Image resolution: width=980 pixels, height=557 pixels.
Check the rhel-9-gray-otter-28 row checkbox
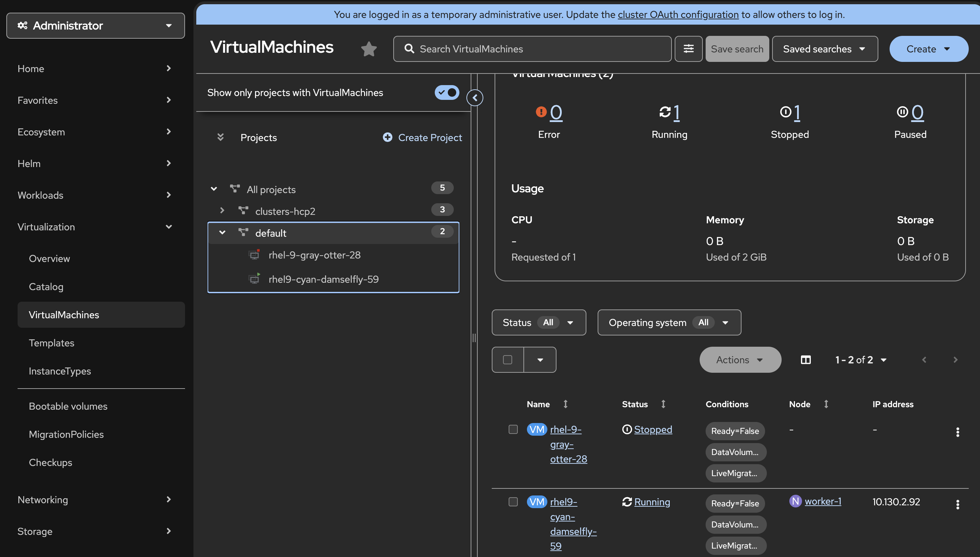tap(513, 429)
